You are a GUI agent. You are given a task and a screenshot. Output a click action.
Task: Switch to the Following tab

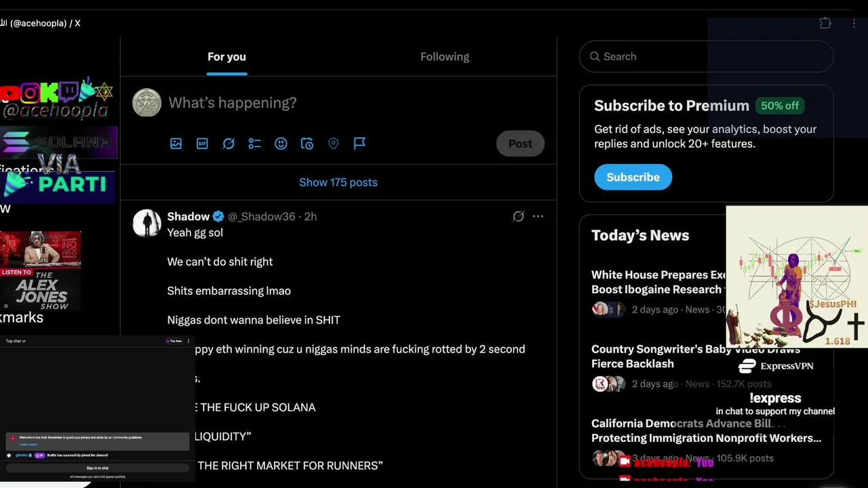point(444,57)
